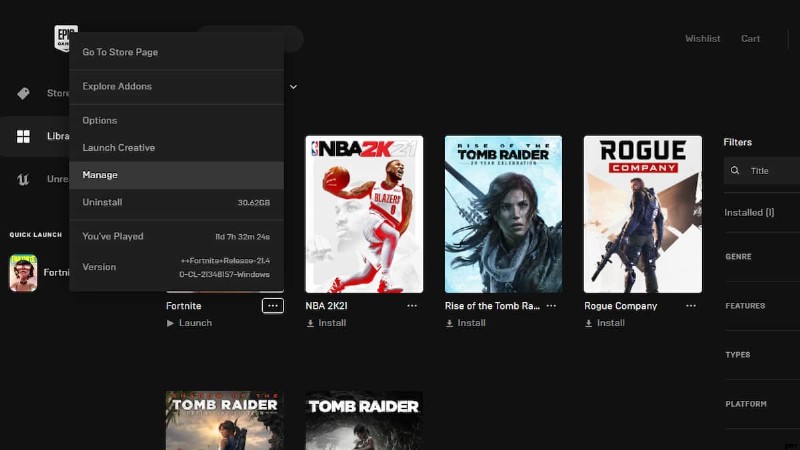800x450 pixels.
Task: Open Rise of the Tomb Raider three-dots menu
Action: click(x=552, y=306)
